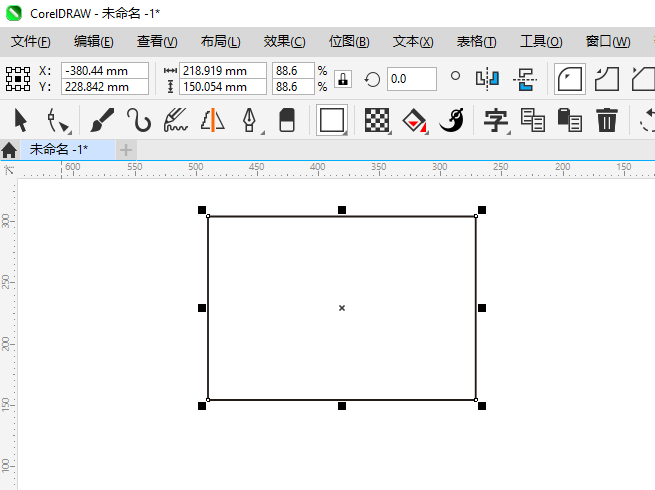Click the width 218.919 mm field
The width and height of the screenshot is (655, 490).
click(x=223, y=71)
